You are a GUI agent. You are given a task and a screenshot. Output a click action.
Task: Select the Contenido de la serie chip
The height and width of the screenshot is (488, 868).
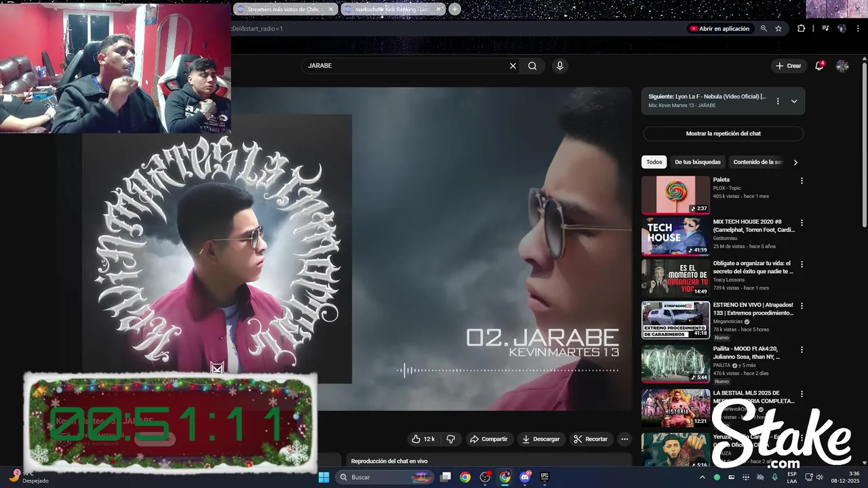(757, 162)
